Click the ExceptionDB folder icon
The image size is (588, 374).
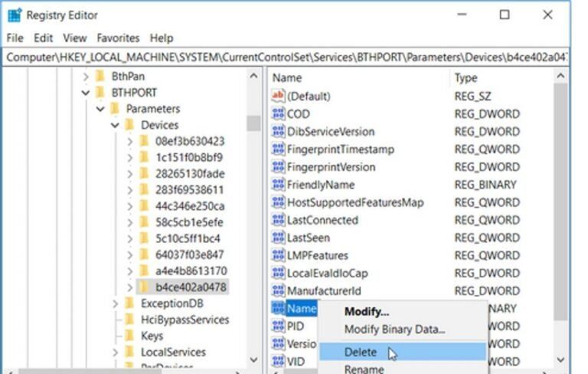[129, 303]
